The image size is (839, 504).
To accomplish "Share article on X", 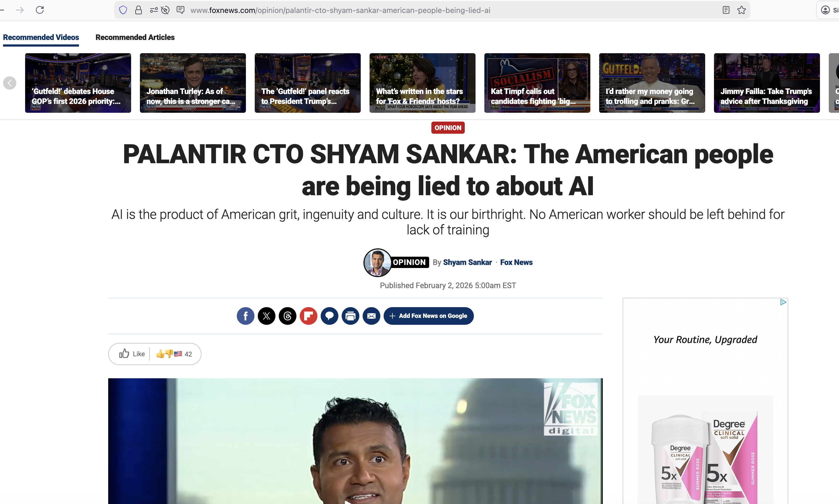I will coord(267,316).
